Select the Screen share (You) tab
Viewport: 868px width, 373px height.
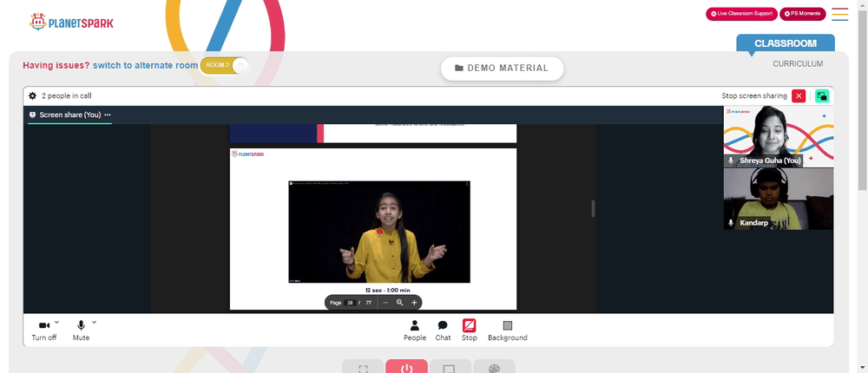pyautogui.click(x=69, y=115)
